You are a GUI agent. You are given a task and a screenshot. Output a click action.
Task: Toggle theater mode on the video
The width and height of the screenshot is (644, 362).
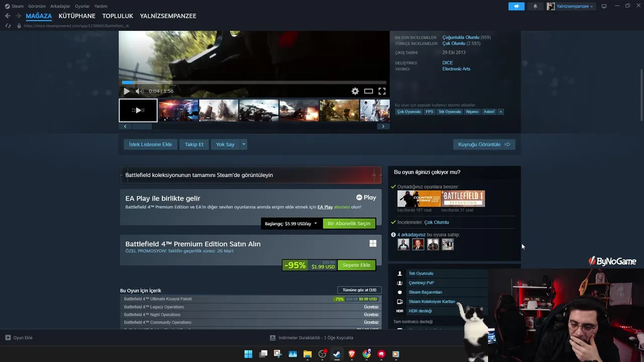click(368, 91)
